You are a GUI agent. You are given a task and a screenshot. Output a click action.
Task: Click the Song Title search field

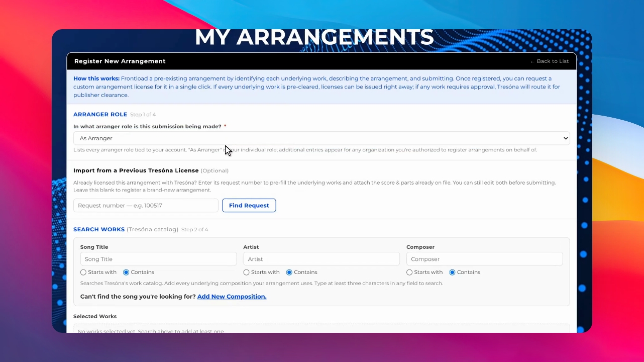pos(158,259)
